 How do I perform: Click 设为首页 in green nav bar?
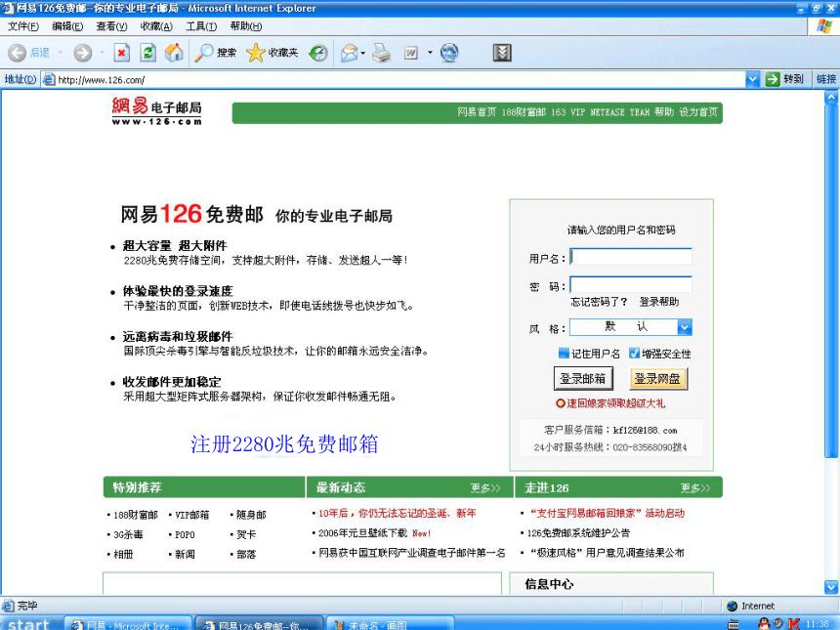tap(698, 112)
